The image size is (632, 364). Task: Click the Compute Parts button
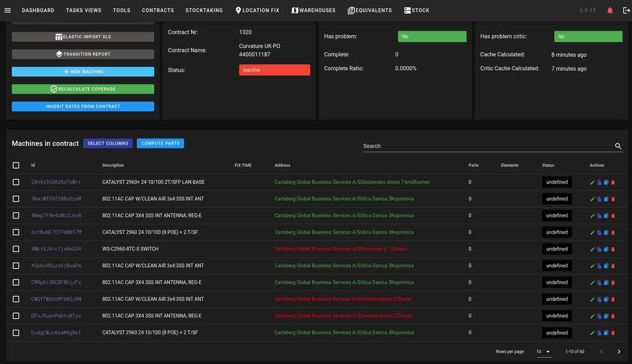pos(161,143)
